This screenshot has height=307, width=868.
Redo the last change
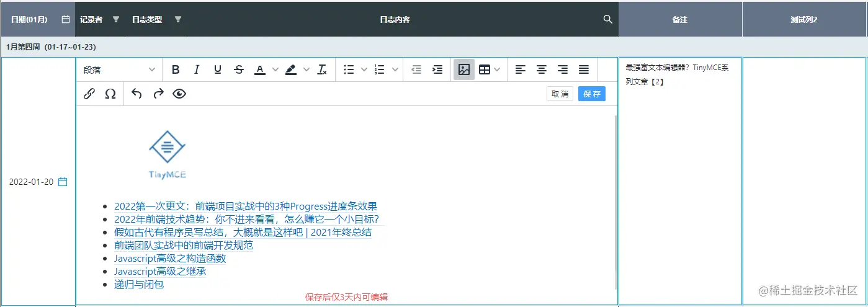pyautogui.click(x=158, y=94)
